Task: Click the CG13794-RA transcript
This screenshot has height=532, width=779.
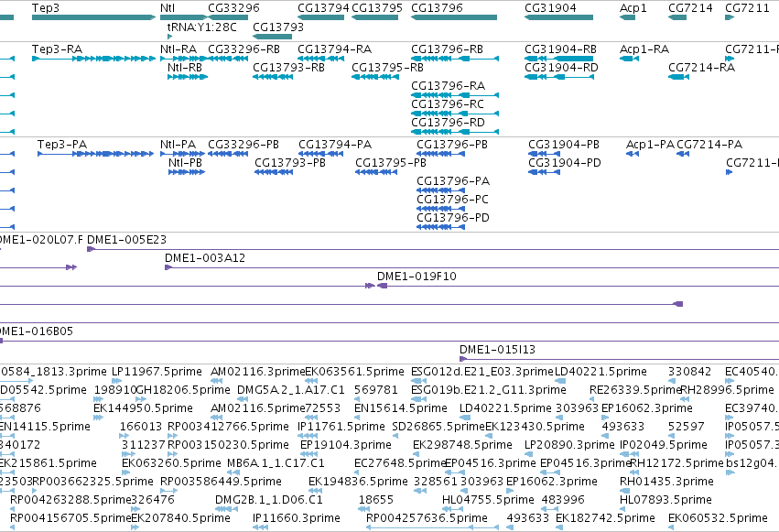Action: (x=321, y=59)
